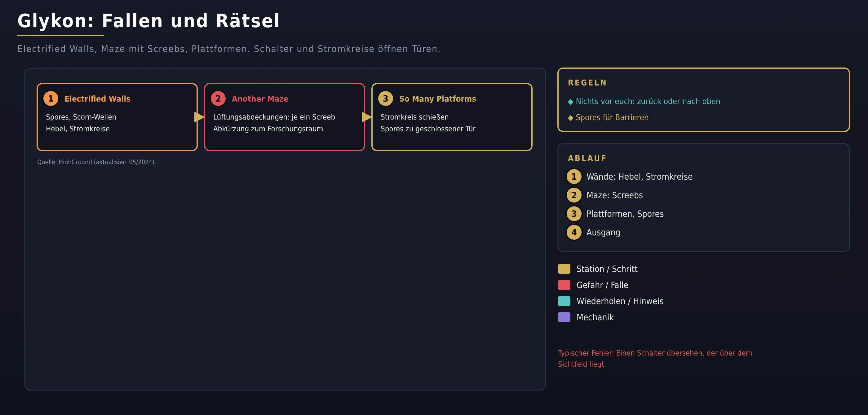This screenshot has width=868, height=415.
Task: Click the step 1 circle beside Wände: Hebel, Stromkreise
Action: [x=574, y=177]
